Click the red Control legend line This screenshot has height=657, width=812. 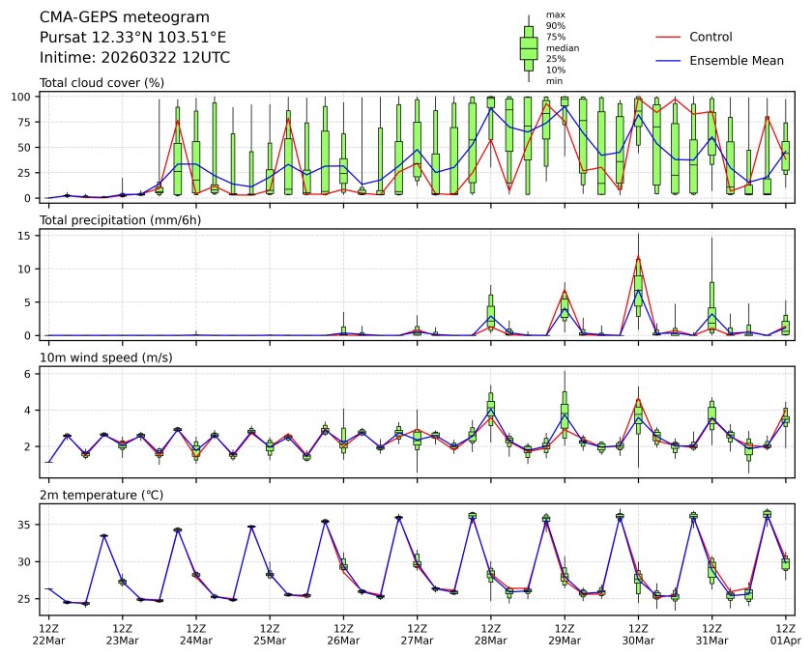click(x=669, y=37)
